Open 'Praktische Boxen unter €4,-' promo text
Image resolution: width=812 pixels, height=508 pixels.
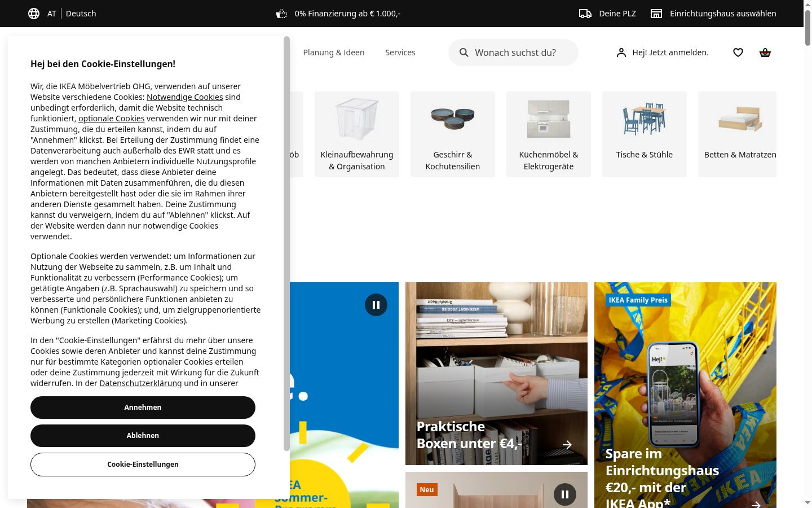click(x=469, y=435)
